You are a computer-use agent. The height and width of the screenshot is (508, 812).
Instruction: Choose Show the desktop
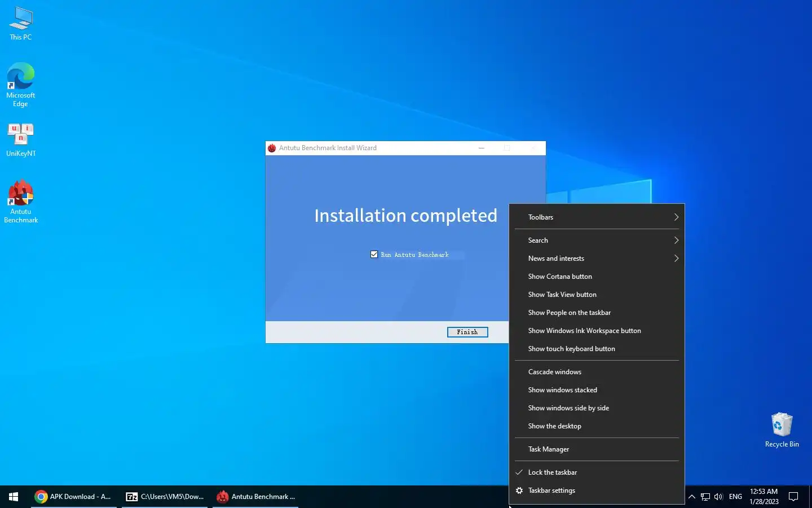(597, 426)
